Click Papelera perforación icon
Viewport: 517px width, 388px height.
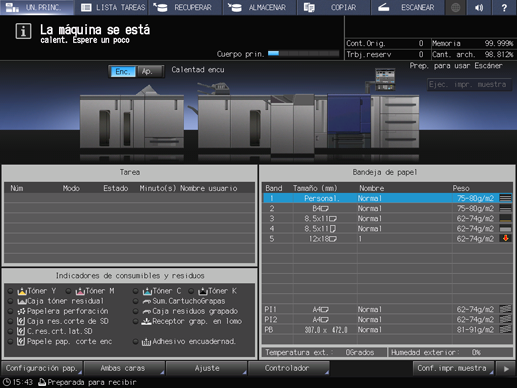(21, 311)
